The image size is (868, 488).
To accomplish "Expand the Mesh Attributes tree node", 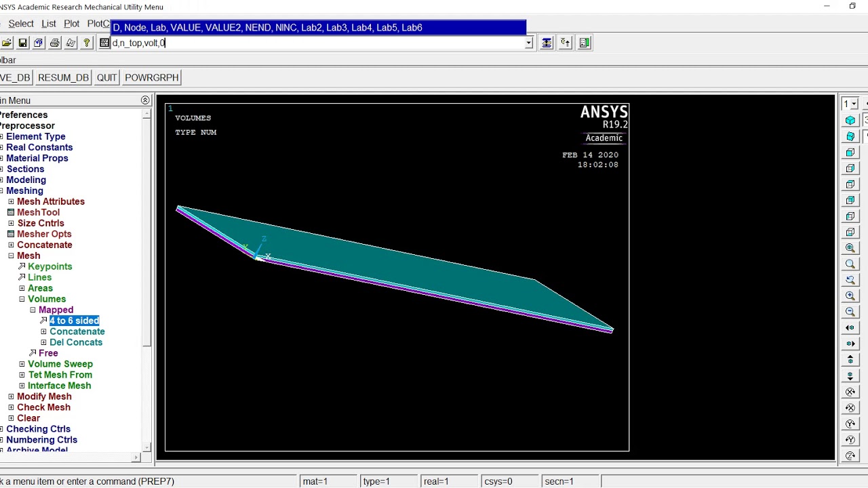I will 11,201.
